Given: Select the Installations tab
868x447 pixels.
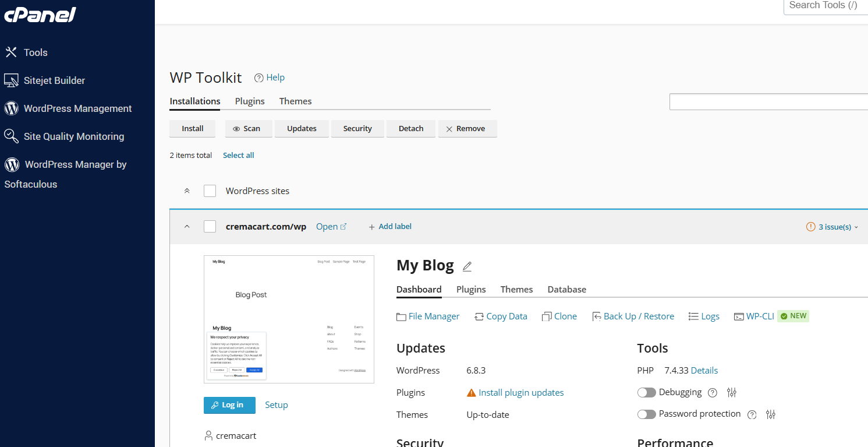Looking at the screenshot, I should tap(195, 101).
